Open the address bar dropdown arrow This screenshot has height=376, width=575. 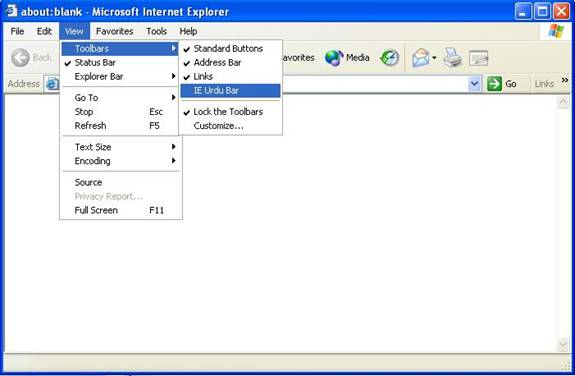(474, 84)
